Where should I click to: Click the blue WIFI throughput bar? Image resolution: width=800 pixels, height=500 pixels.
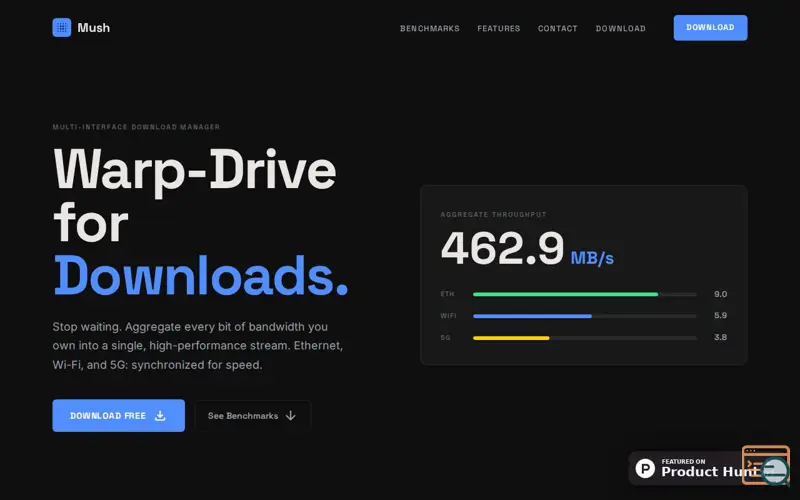point(532,316)
